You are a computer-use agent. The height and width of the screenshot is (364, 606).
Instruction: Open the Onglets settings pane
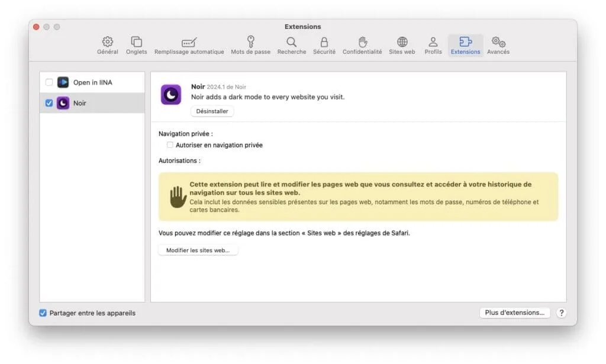point(136,44)
